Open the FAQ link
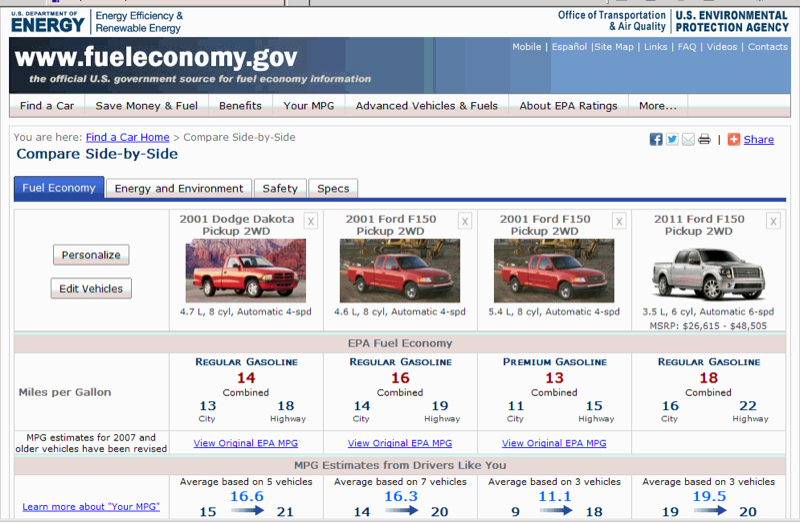 click(687, 46)
